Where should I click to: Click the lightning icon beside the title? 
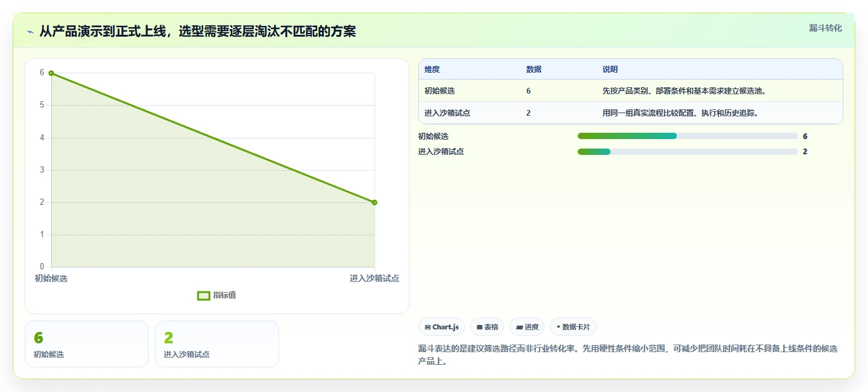tap(30, 32)
